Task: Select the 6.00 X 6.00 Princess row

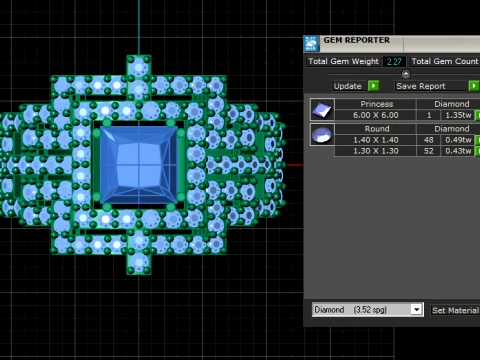Action: [x=407, y=115]
